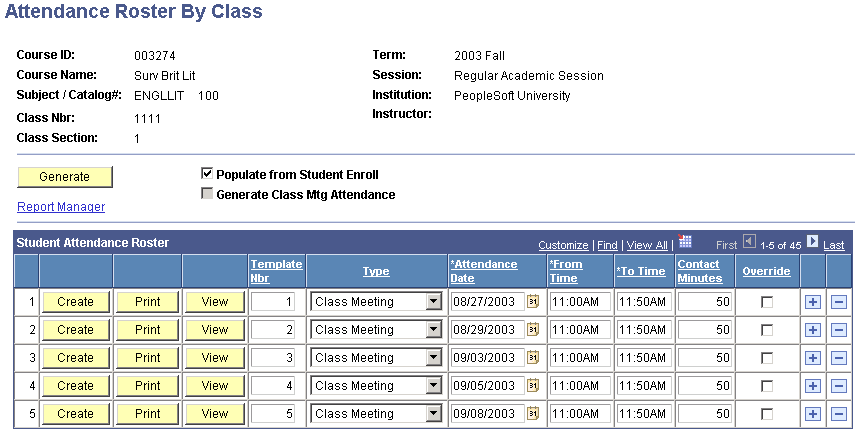The height and width of the screenshot is (433, 855).
Task: Delete row 4 with the minus icon
Action: tap(839, 386)
